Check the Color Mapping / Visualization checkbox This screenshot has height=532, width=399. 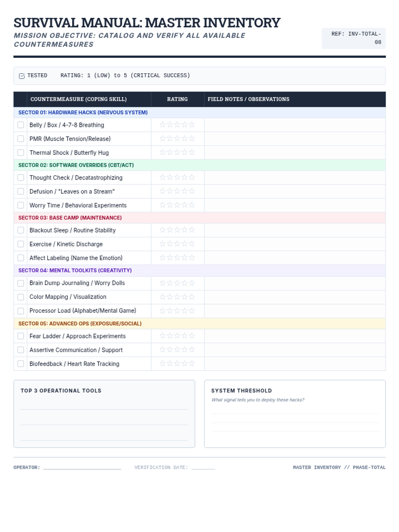[x=21, y=297]
